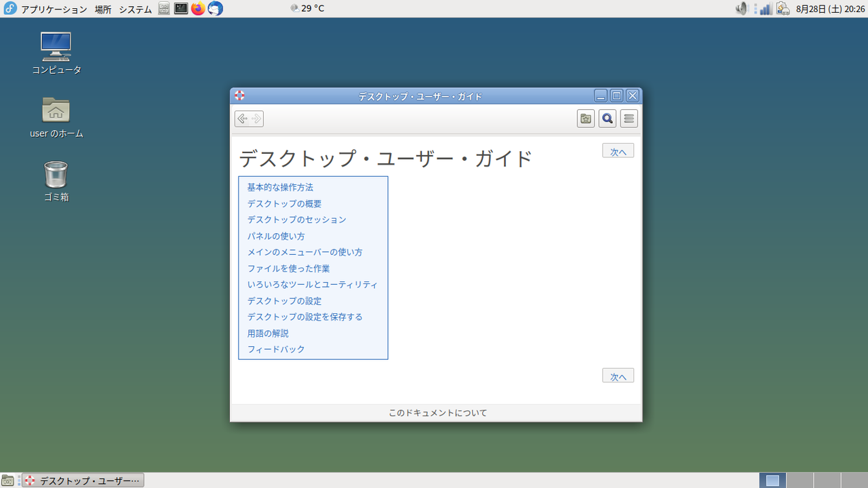The height and width of the screenshot is (488, 868).
Task: Maximize the デスクトップ・ユーザー・ガイド window
Action: (x=616, y=96)
